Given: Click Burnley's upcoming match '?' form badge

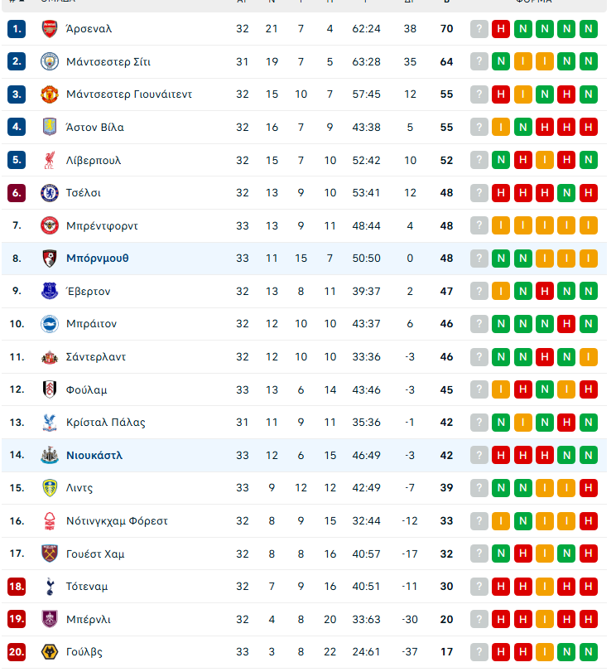Looking at the screenshot, I should point(479,619).
